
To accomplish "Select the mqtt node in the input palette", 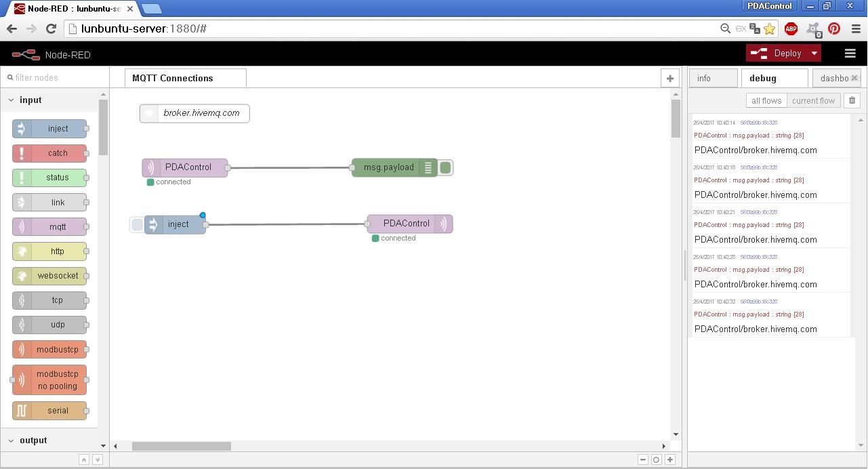I will tap(49, 226).
